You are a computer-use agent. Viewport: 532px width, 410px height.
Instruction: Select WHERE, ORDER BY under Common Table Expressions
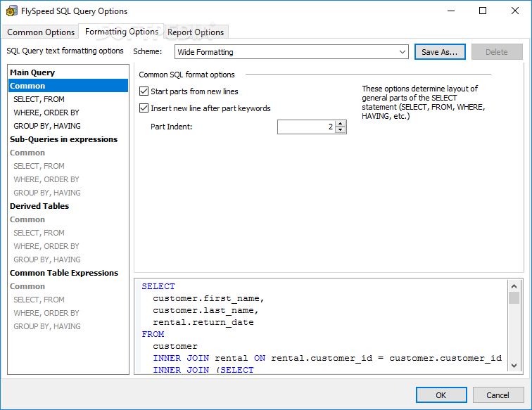[68, 313]
